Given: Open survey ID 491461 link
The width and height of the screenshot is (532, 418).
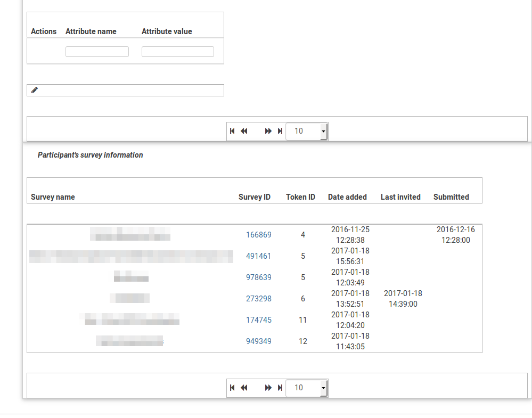Looking at the screenshot, I should pyautogui.click(x=258, y=256).
